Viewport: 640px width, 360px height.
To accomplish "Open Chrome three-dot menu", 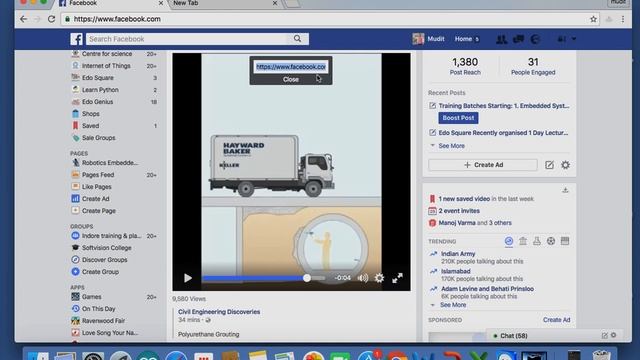I will (623, 19).
